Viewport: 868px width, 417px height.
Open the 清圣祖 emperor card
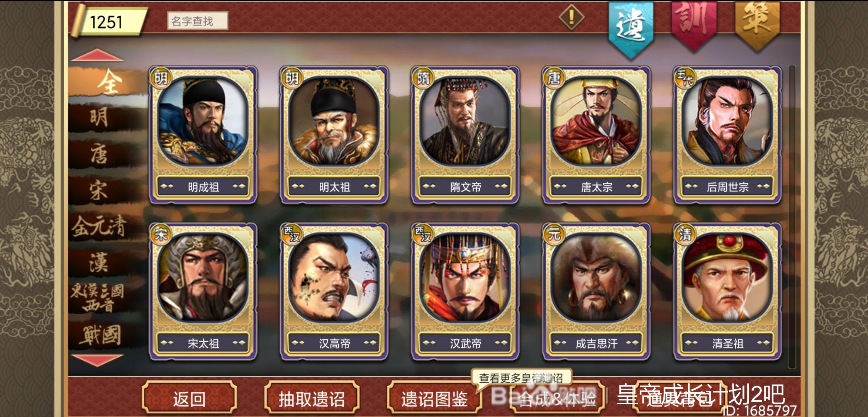(x=727, y=292)
